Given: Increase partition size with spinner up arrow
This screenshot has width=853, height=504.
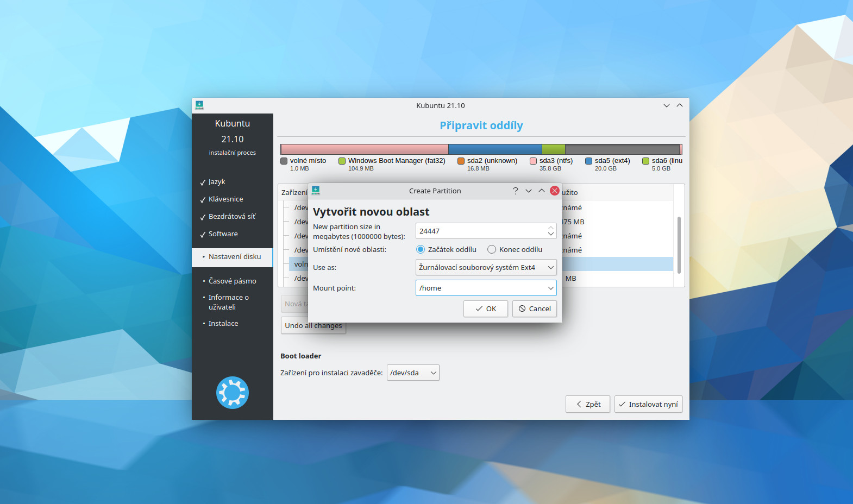Looking at the screenshot, I should (551, 228).
